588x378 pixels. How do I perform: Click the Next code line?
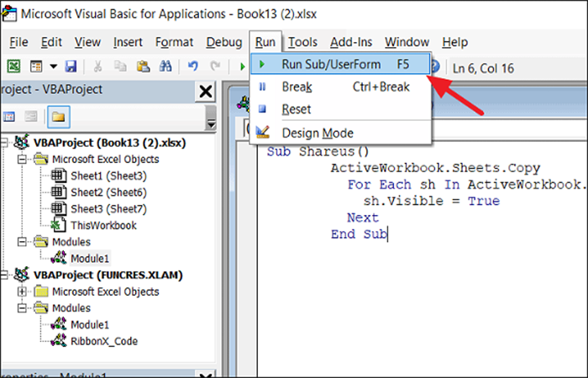(363, 218)
